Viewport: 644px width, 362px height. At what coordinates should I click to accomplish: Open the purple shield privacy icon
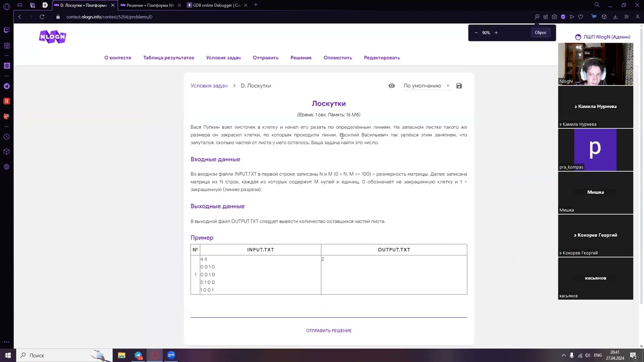pyautogui.click(x=563, y=17)
